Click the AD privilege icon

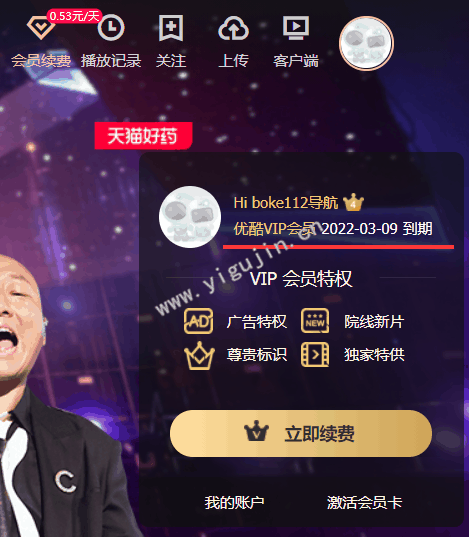[198, 321]
